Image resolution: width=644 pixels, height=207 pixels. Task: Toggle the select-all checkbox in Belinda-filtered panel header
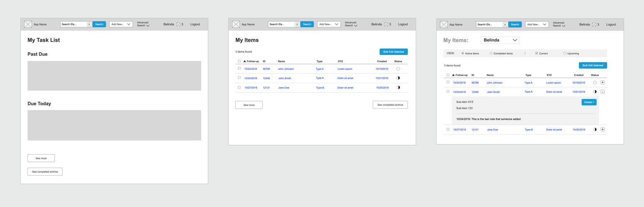pyautogui.click(x=448, y=75)
